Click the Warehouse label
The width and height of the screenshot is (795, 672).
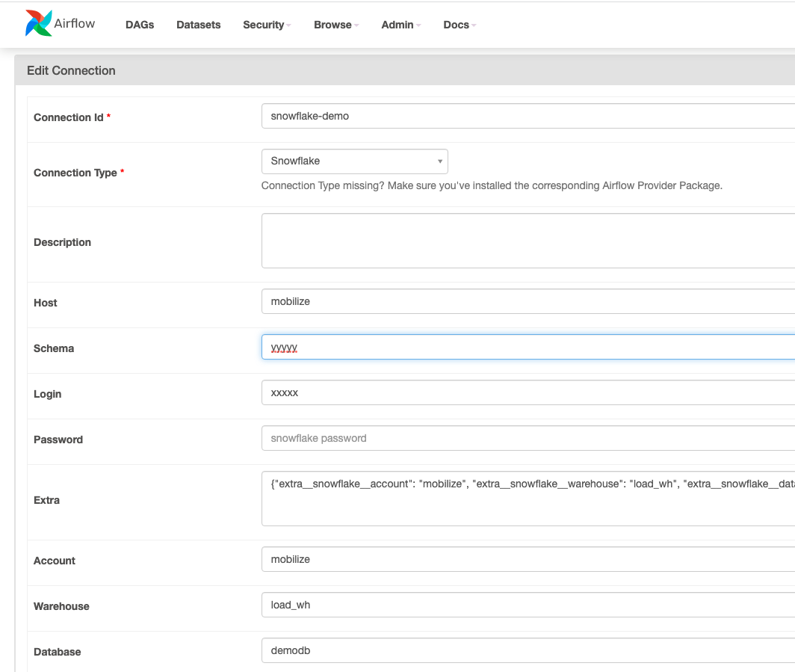pos(61,606)
